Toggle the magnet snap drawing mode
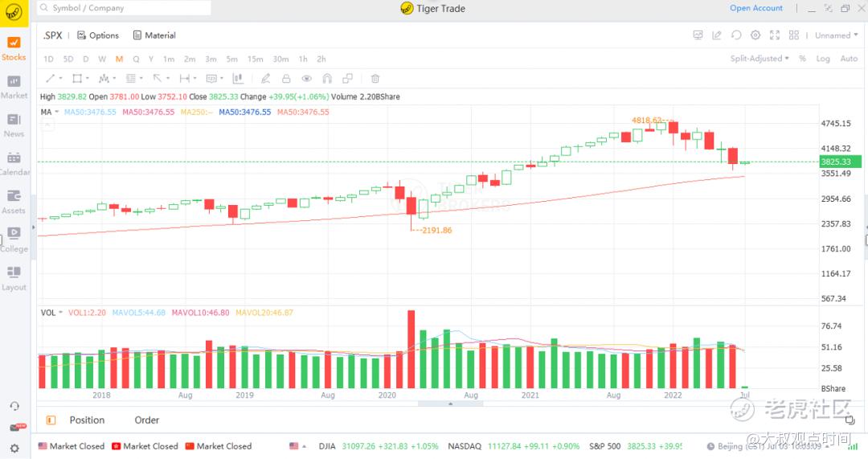This screenshot has width=868, height=459. coord(327,79)
